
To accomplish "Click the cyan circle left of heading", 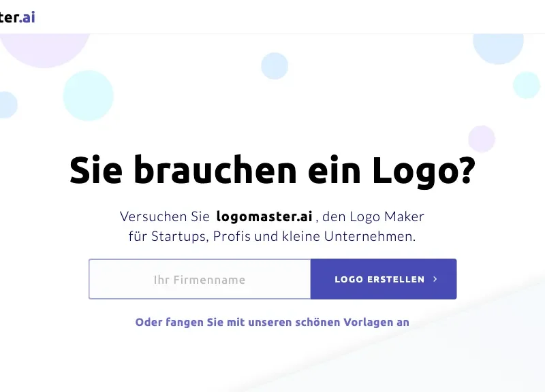I will click(89, 95).
